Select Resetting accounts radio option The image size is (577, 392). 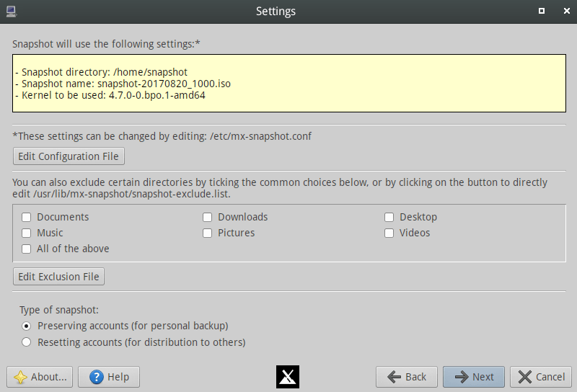(26, 342)
